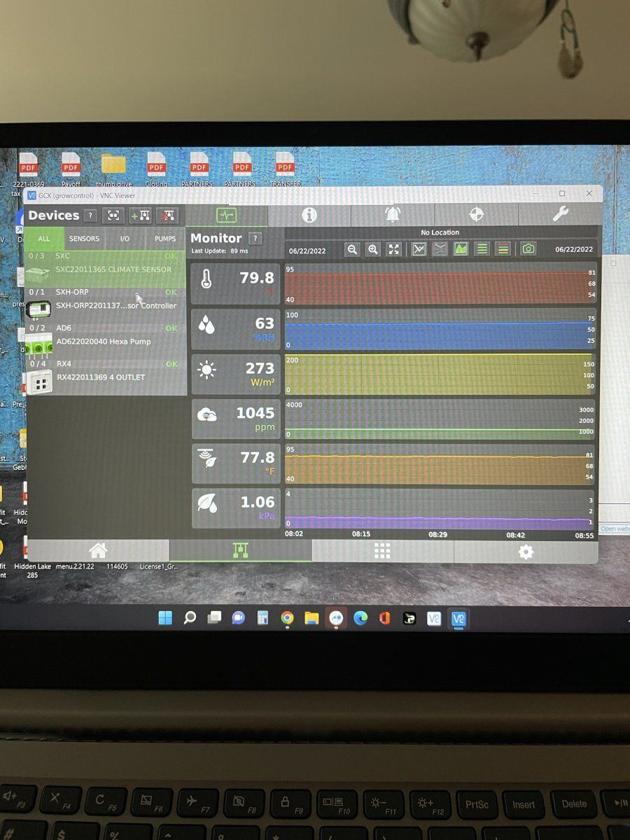This screenshot has width=630, height=840.
Task: Go to the Home bottom tab
Action: (97, 551)
